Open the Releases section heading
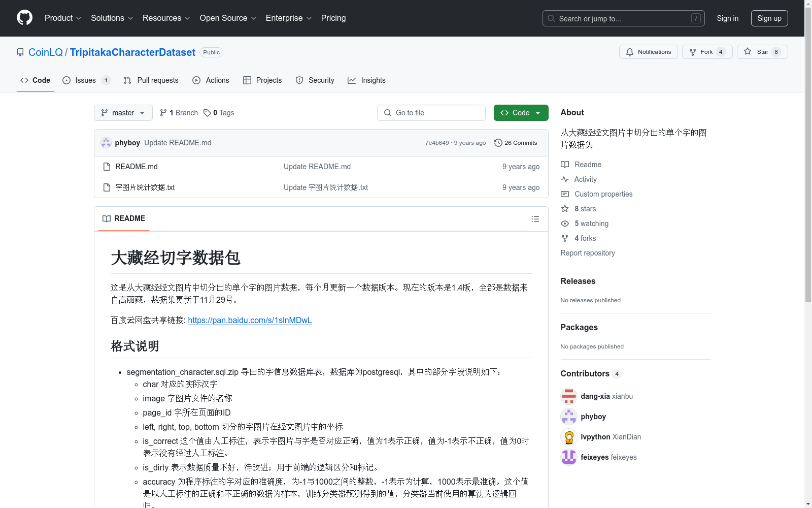The image size is (812, 508). pos(578,281)
